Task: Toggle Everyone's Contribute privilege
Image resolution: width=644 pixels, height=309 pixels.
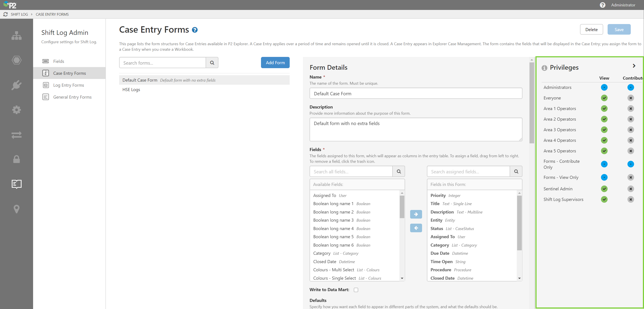Action: coord(631,98)
